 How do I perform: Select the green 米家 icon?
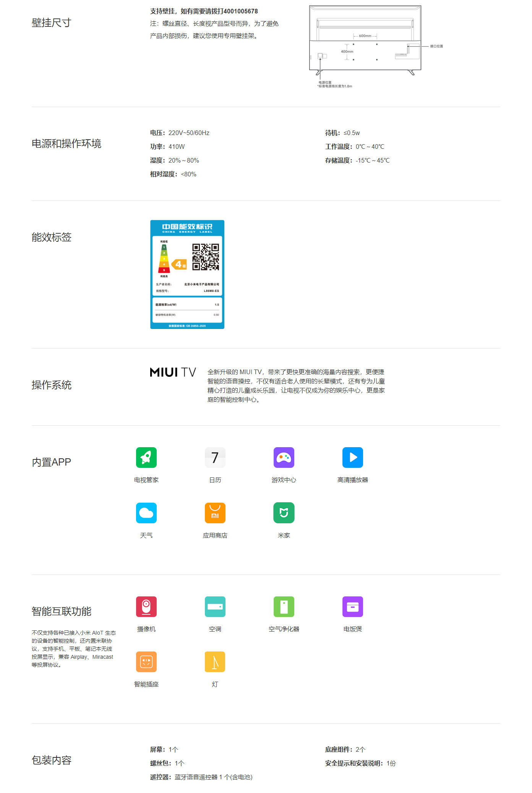click(284, 513)
